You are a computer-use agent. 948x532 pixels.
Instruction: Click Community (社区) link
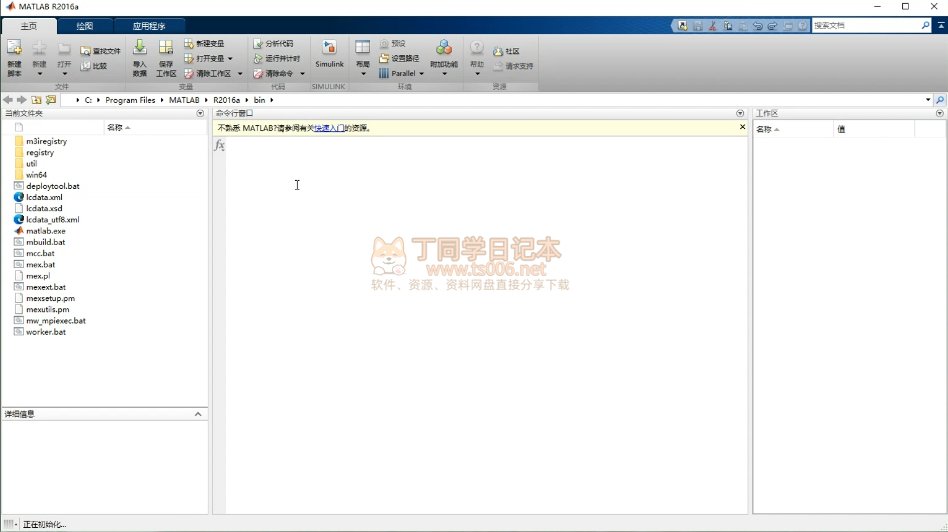[x=507, y=51]
